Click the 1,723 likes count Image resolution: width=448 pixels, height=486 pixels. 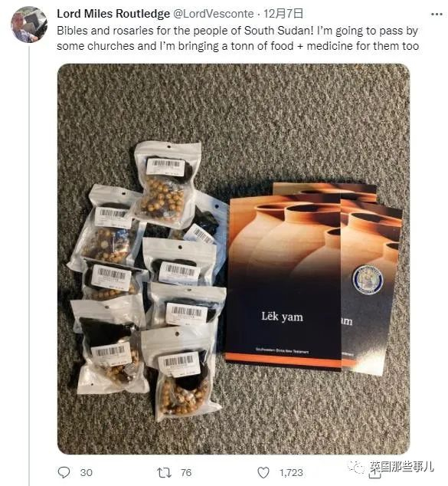pyautogui.click(x=291, y=473)
